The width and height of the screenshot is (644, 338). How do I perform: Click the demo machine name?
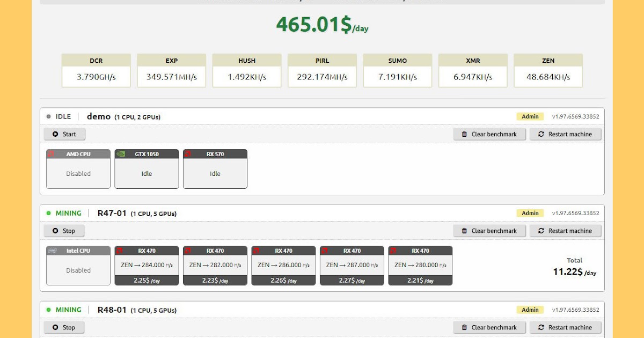coord(99,116)
